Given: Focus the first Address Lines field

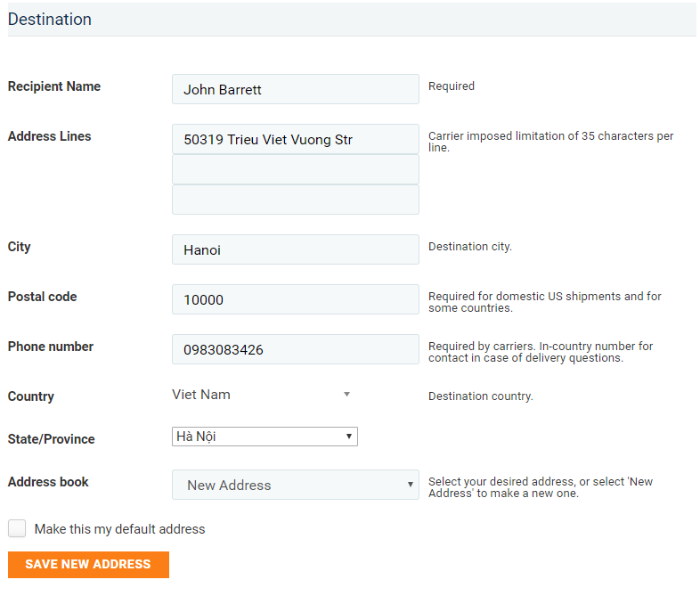Looking at the screenshot, I should [x=295, y=139].
